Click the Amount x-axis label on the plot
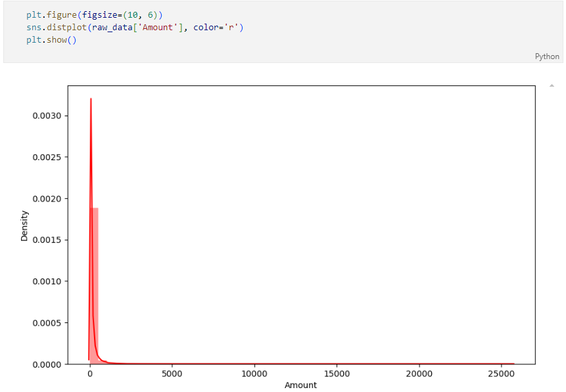Viewport: 566px width, 392px height. (300, 385)
